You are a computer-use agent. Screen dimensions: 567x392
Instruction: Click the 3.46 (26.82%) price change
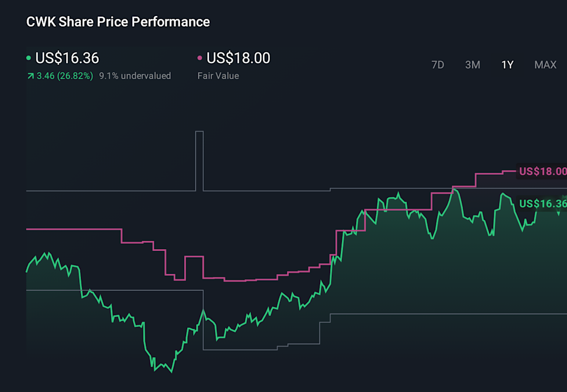pos(65,76)
